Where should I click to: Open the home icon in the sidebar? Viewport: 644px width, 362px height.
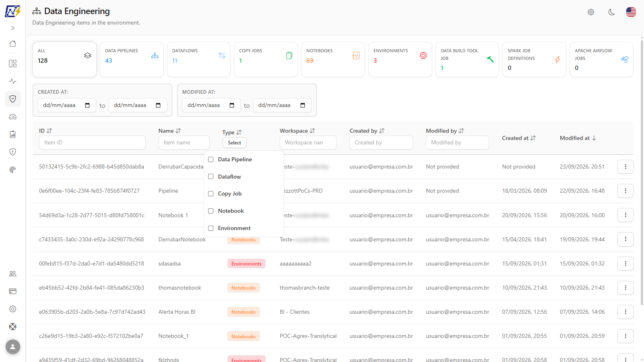[13, 43]
